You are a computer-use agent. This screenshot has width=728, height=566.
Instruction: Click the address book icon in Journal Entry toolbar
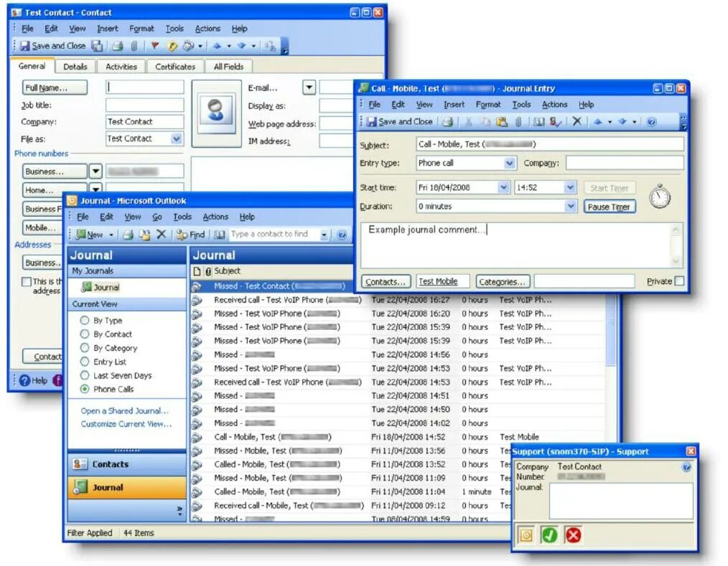tap(538, 121)
